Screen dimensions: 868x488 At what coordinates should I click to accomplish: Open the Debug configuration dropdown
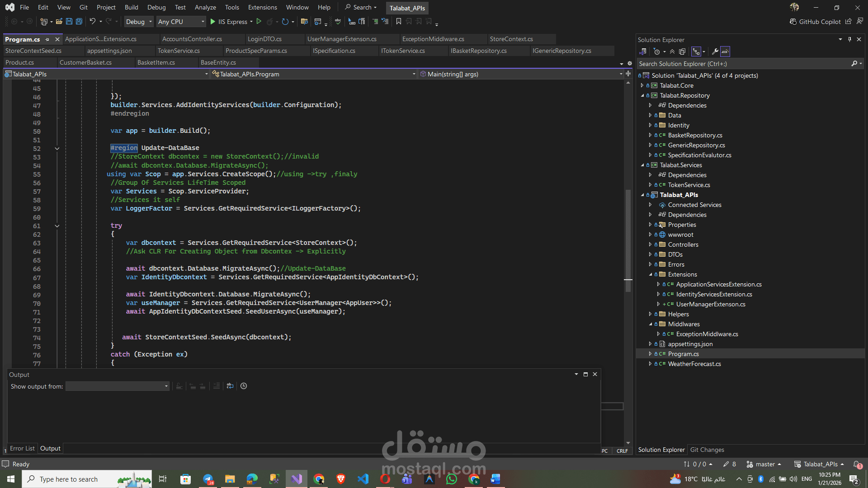[138, 21]
